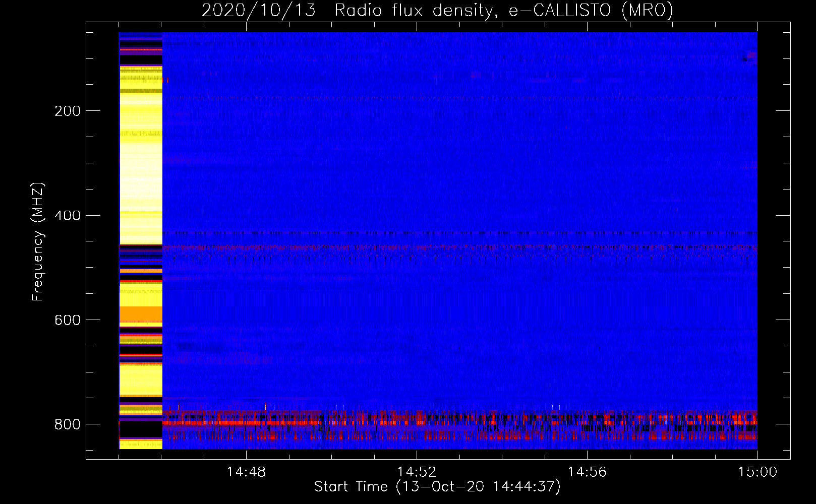Click the 14:56 time tick label
This screenshot has height=504, width=816.
[x=587, y=472]
